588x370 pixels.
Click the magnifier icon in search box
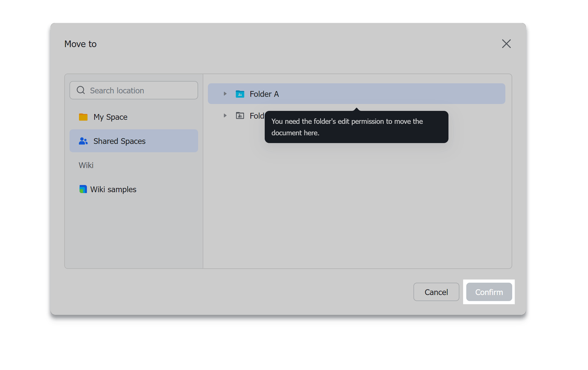81,90
